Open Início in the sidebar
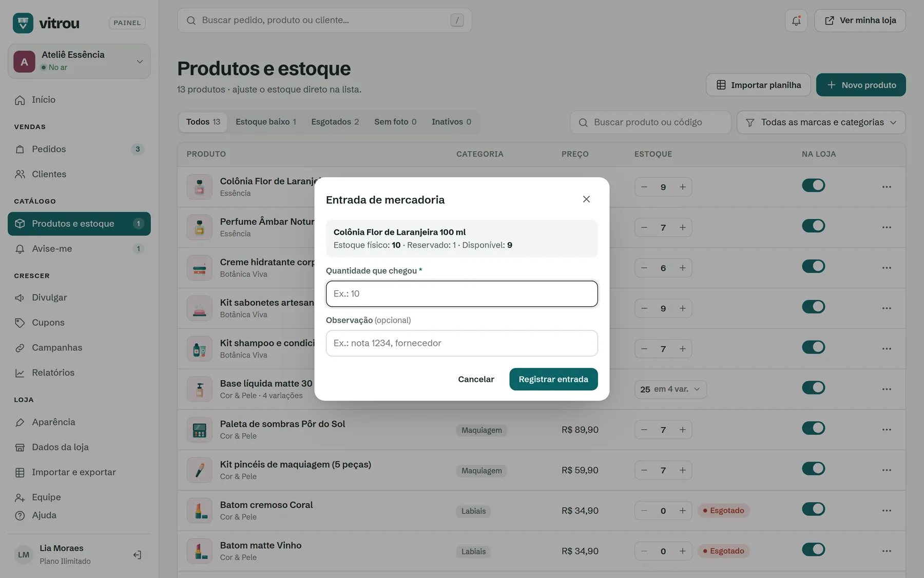This screenshot has height=578, width=924. point(79,100)
